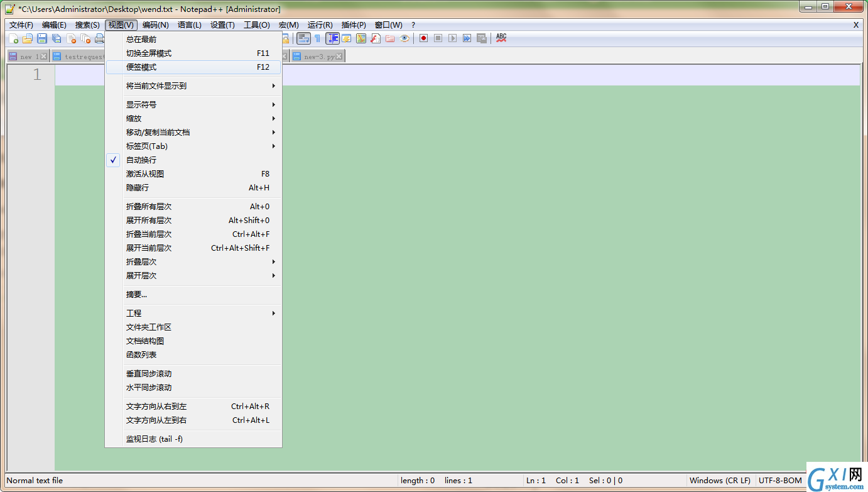Viewport: 868px width, 492px height.
Task: Expand the 工程 submenu
Action: [x=193, y=314]
